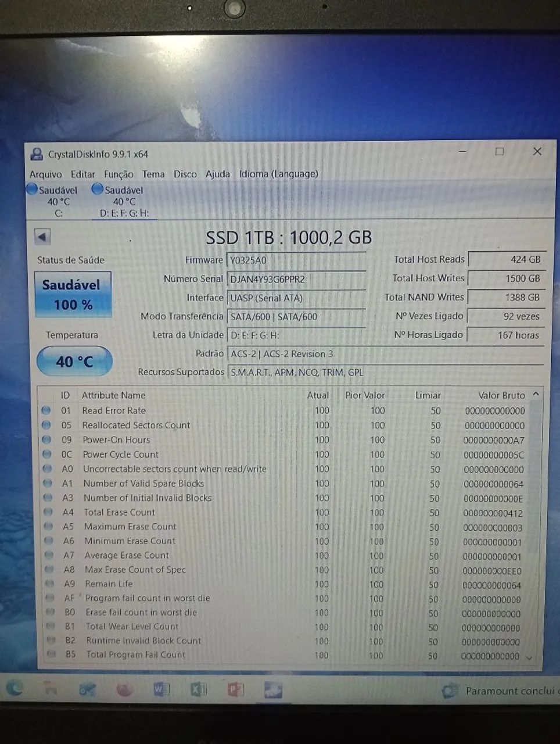The image size is (560, 744).
Task: Click the Firmware field Y0325A0
Action: click(296, 260)
